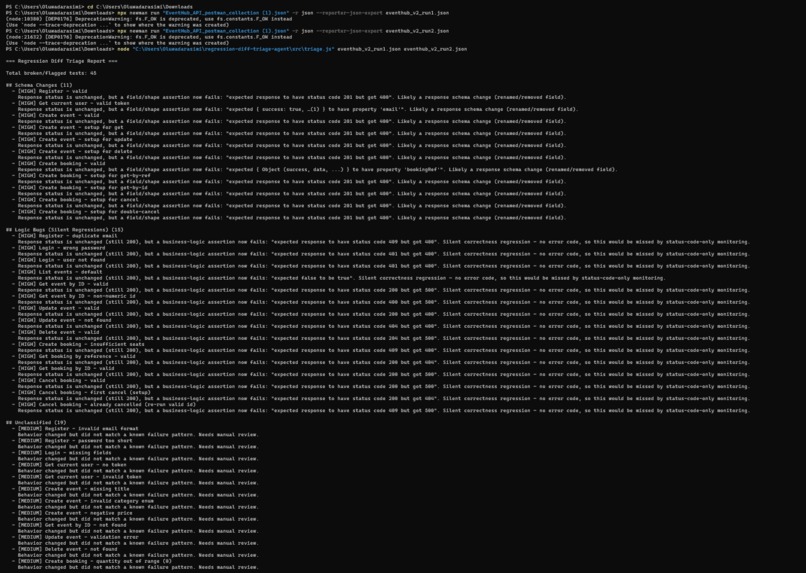
Task: Click the '(node:21632)' DeprecationWarning line
Action: pyautogui.click(x=149, y=37)
